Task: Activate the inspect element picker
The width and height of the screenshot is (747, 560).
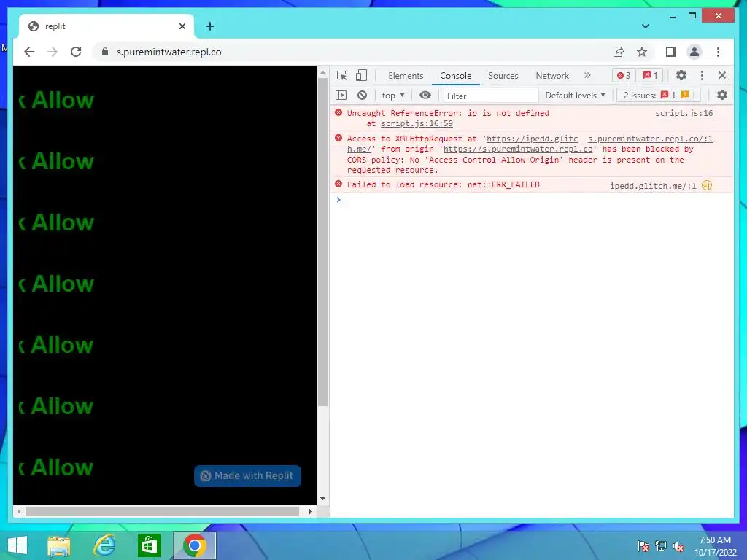Action: point(341,75)
